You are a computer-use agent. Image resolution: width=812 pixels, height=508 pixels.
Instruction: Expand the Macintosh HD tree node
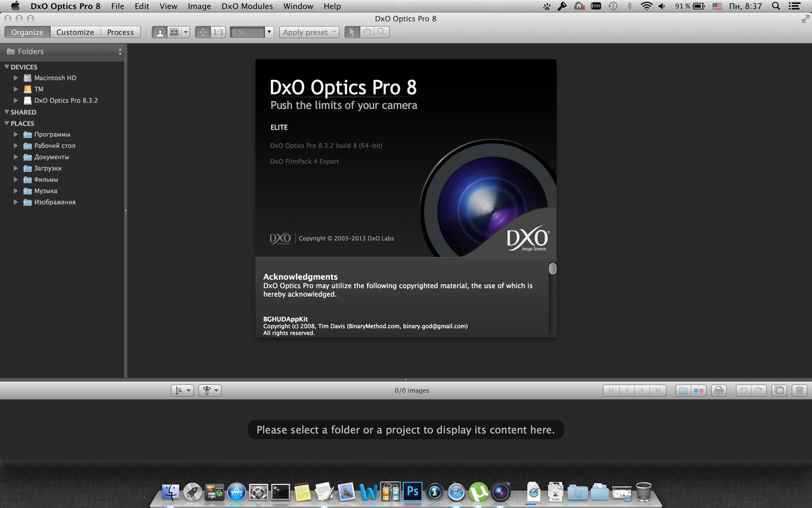[16, 78]
